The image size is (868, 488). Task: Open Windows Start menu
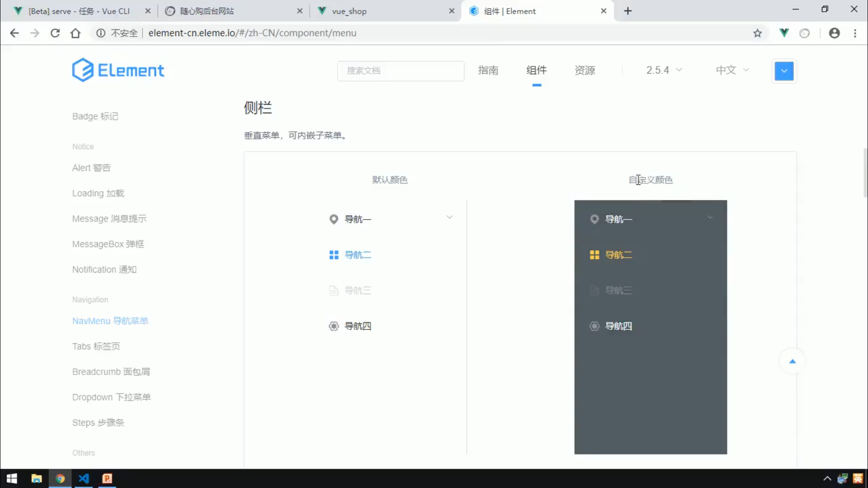12,479
